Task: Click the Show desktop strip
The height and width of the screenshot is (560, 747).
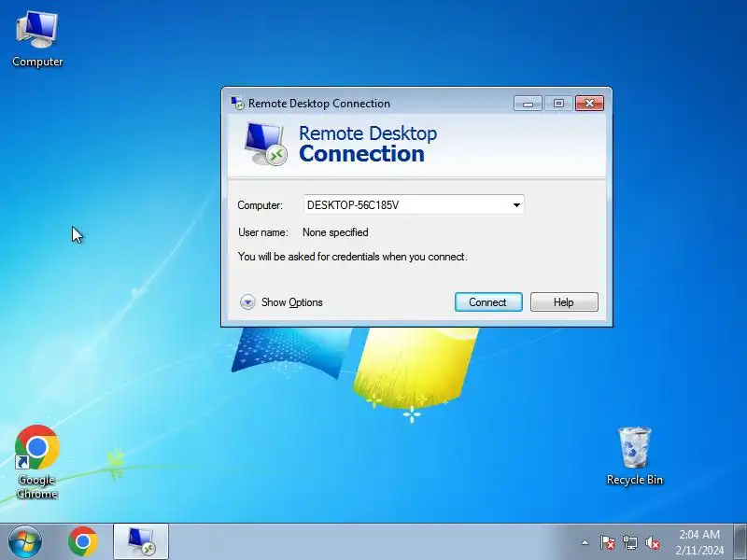Action: pyautogui.click(x=740, y=542)
